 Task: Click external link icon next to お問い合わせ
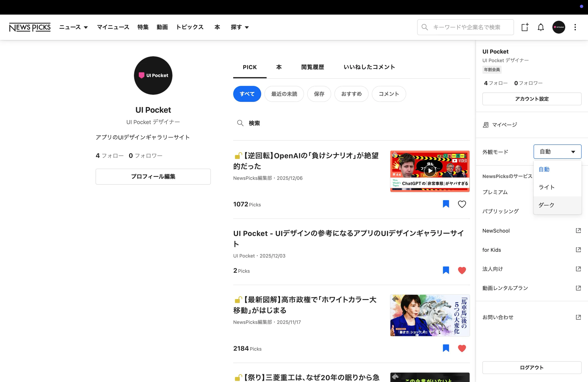578,317
